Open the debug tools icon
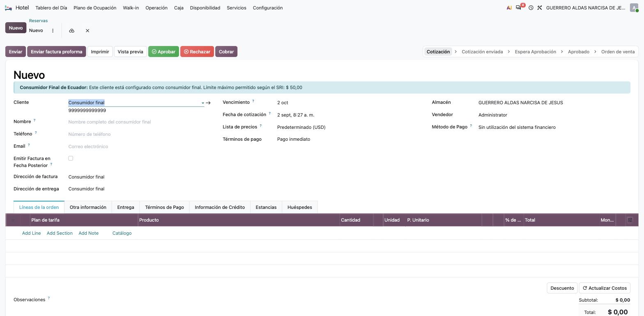This screenshot has width=644, height=316. coord(540,8)
